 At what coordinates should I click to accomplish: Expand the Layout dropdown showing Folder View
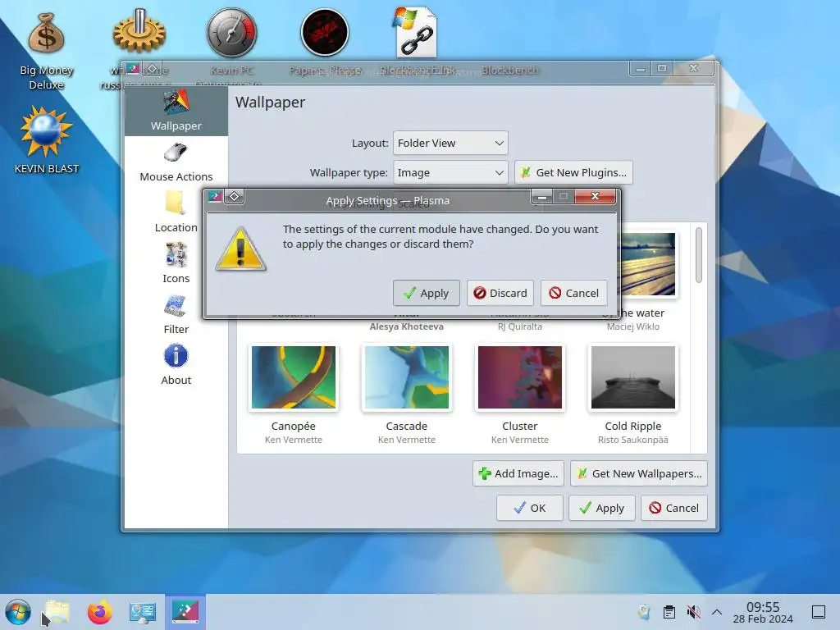(x=450, y=143)
